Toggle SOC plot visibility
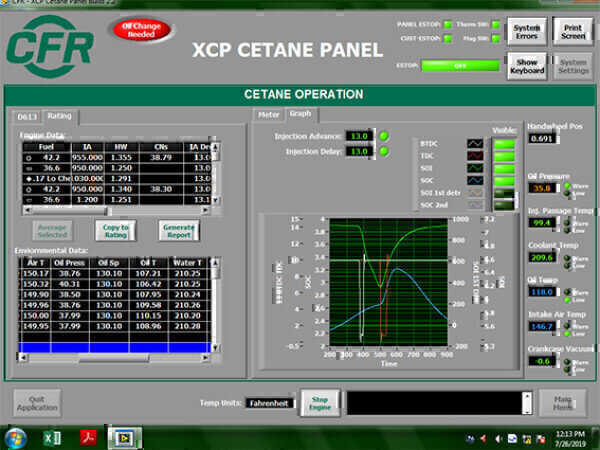This screenshot has width=600, height=450. pos(504,181)
